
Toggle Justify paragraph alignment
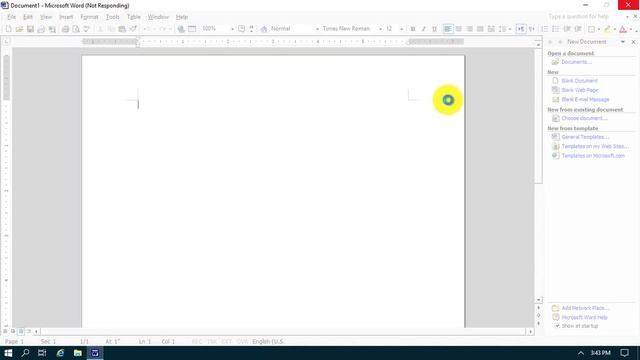(x=480, y=29)
